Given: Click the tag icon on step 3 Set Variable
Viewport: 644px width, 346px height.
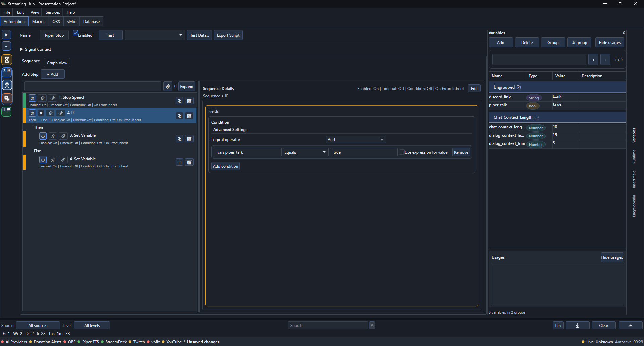Looking at the screenshot, I should coord(63,136).
